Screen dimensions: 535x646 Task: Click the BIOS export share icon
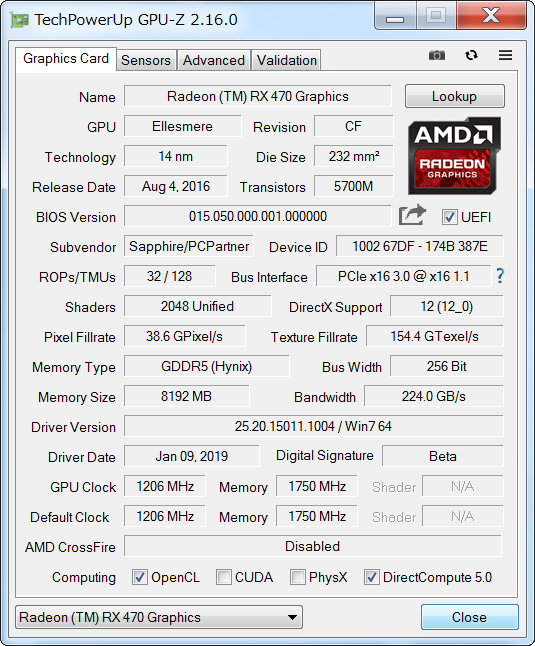[412, 215]
